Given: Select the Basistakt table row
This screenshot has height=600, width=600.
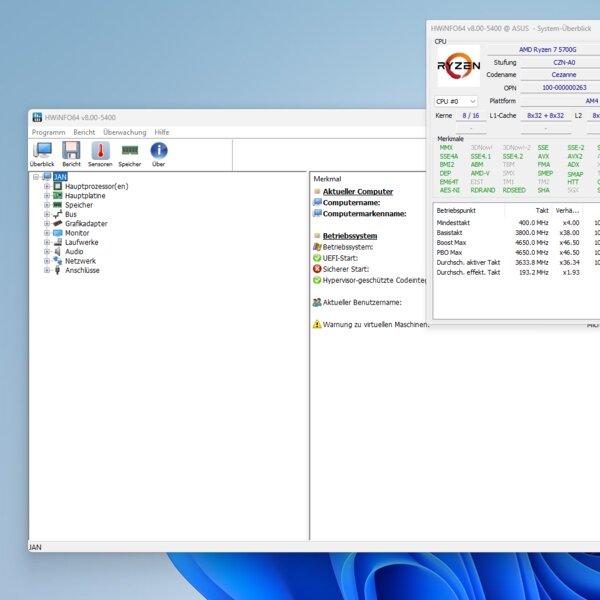Looking at the screenshot, I should point(517,233).
